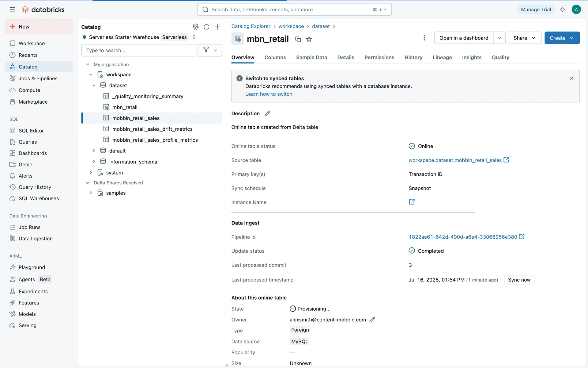
Task: Toggle the hamburger sidebar menu
Action: click(x=12, y=10)
